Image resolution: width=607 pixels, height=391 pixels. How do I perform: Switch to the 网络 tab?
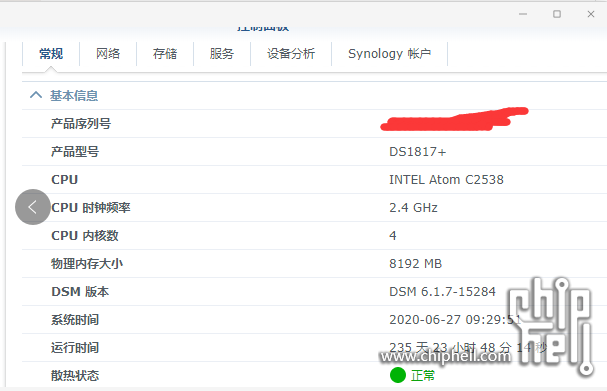(x=108, y=53)
